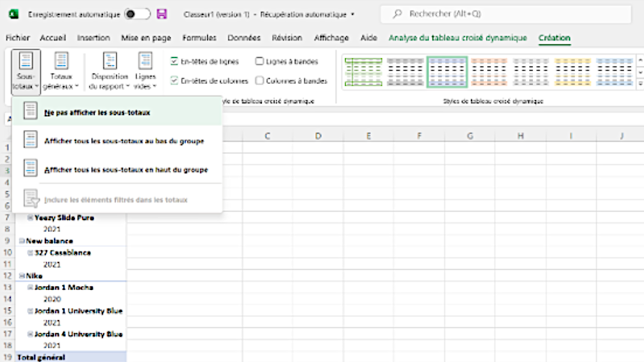This screenshot has width=644, height=362.
Task: Choose 'Afficher tous les sous-totaux au bas du groupe'
Action: click(123, 141)
